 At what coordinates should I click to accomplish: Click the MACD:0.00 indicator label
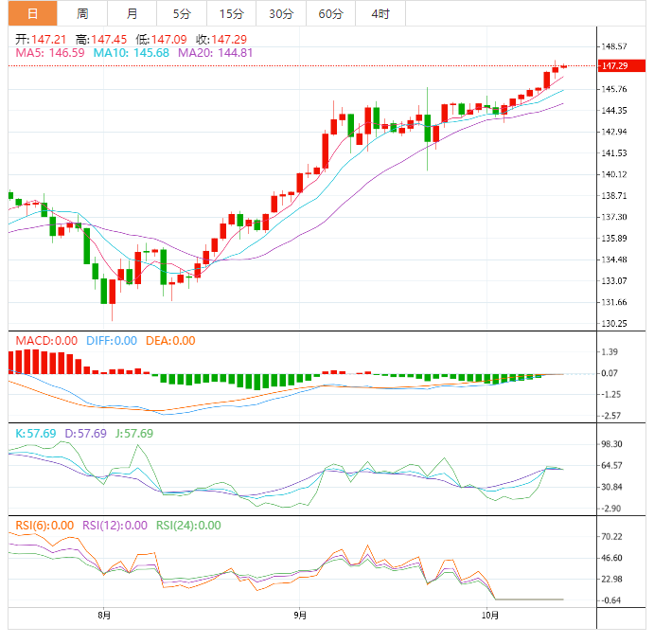(46, 341)
